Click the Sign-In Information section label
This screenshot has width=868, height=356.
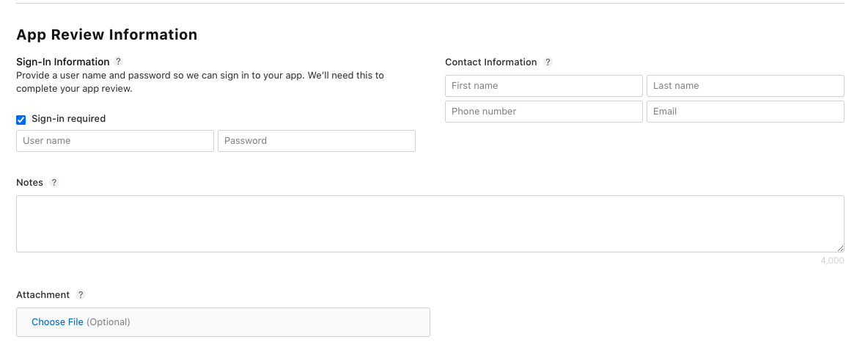point(62,62)
